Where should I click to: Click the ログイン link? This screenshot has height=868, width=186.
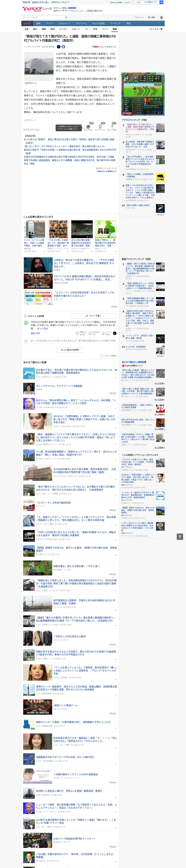[x=57, y=11]
